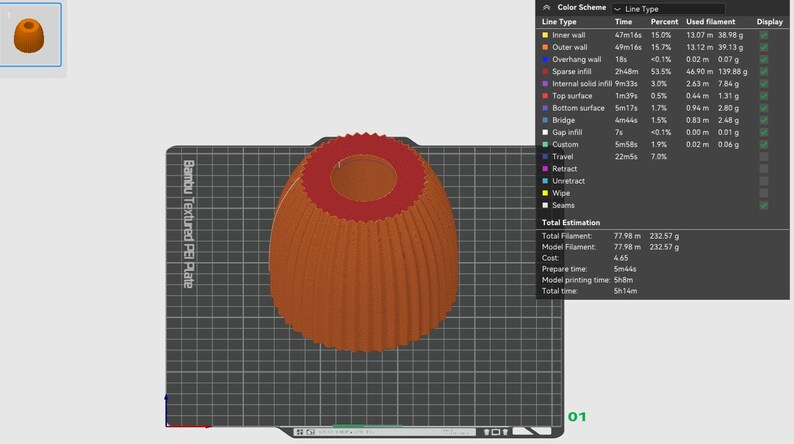794x444 pixels.
Task: Click the Prepare time value 5m44s
Action: [x=625, y=269]
